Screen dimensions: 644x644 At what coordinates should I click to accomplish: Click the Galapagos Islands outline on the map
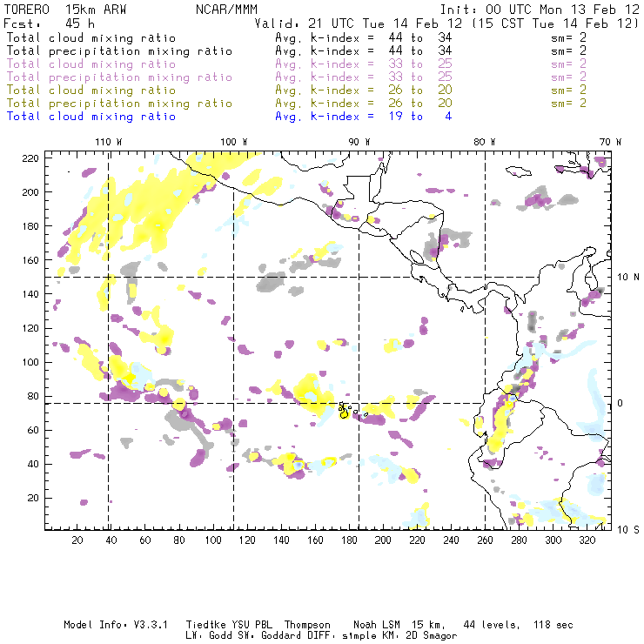(344, 411)
